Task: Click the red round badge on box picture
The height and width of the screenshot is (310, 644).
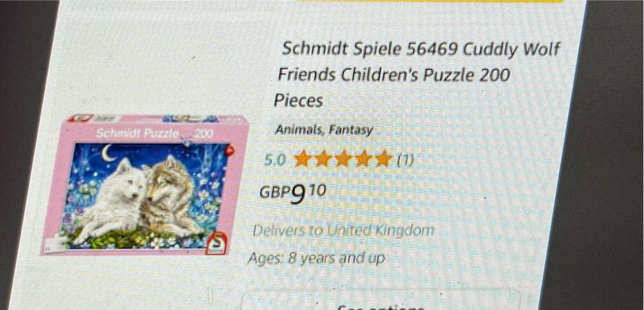Action: pos(229,151)
